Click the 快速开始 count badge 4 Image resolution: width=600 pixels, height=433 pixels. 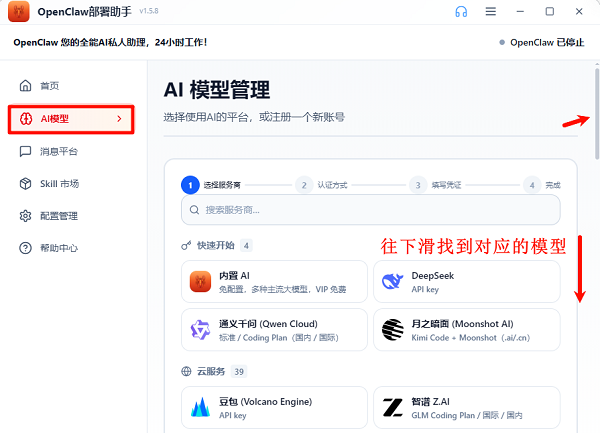[246, 246]
